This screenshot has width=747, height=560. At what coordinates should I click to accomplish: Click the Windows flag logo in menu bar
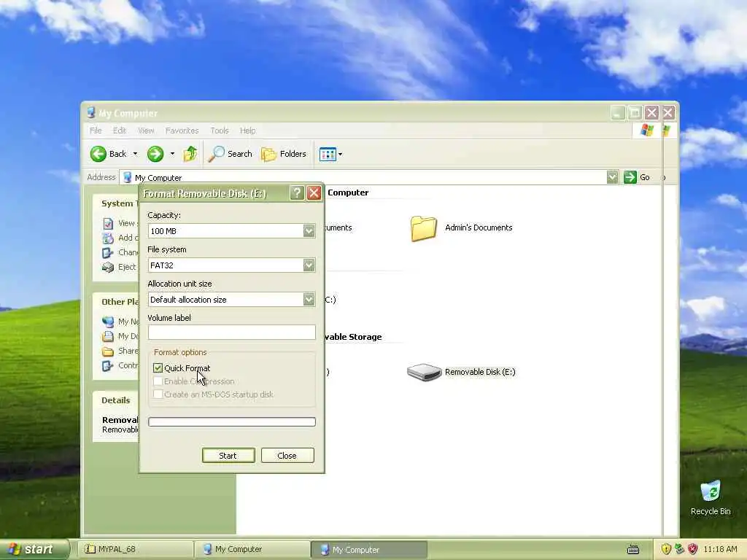click(647, 130)
